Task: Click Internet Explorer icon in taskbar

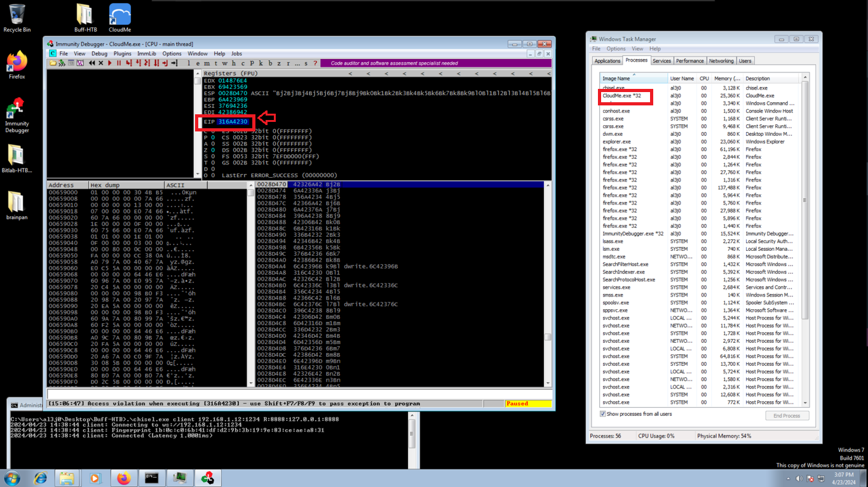Action: (x=40, y=478)
